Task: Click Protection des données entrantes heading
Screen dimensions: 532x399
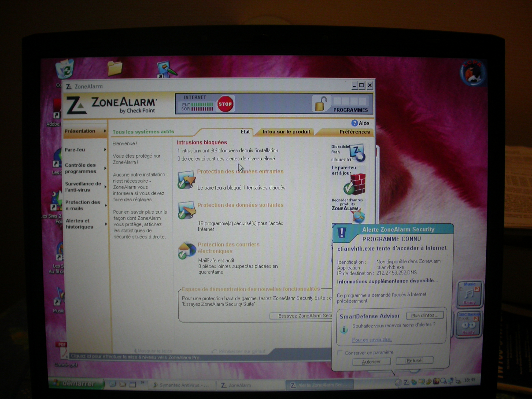Action: click(240, 171)
